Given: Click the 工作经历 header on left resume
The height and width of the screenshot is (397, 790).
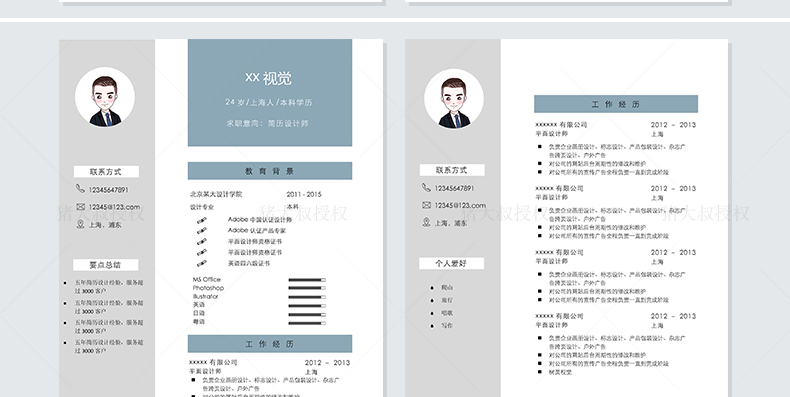Looking at the screenshot, I should tap(270, 344).
